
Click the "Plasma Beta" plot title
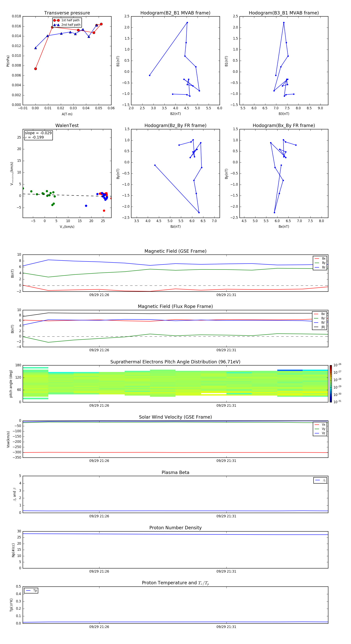point(175,472)
